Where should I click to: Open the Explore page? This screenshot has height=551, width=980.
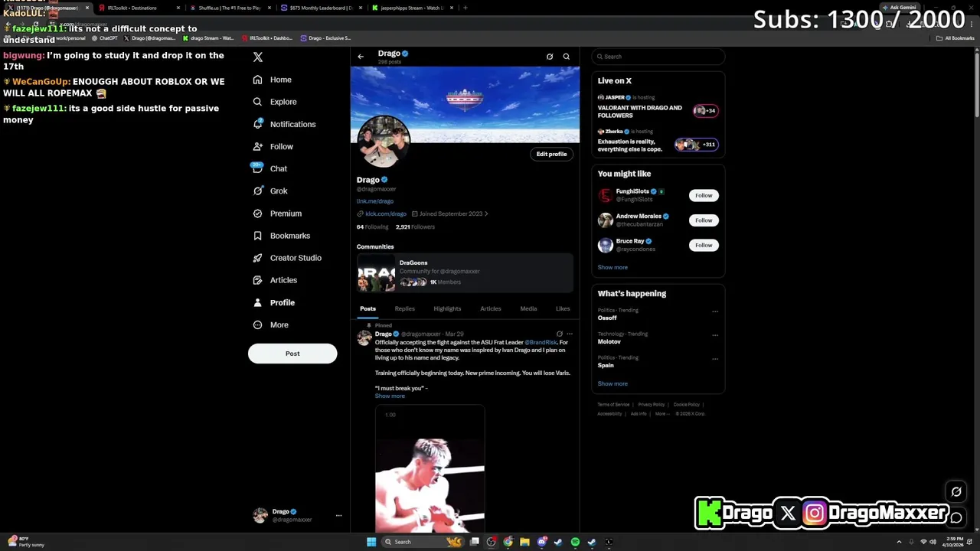[x=274, y=102]
